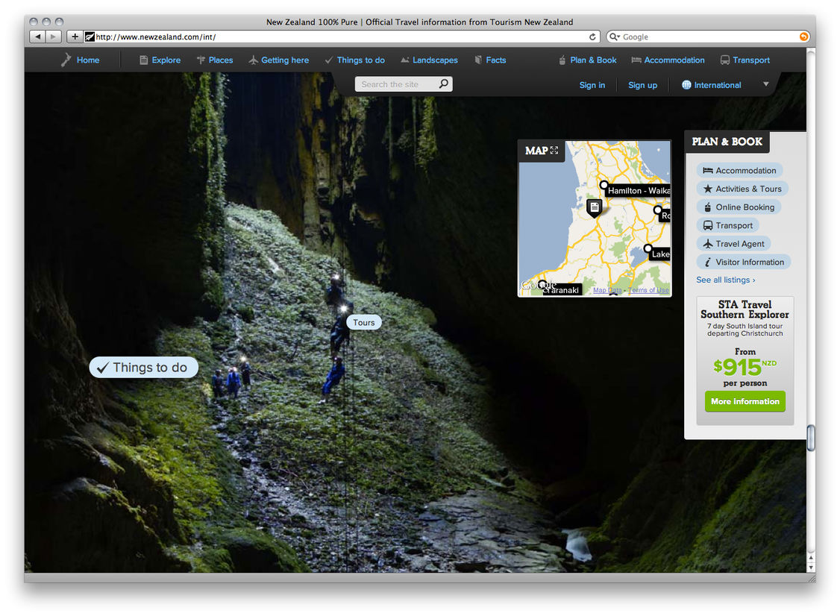Click the Tours hotspot label on image
The width and height of the screenshot is (840, 616).
(x=364, y=322)
